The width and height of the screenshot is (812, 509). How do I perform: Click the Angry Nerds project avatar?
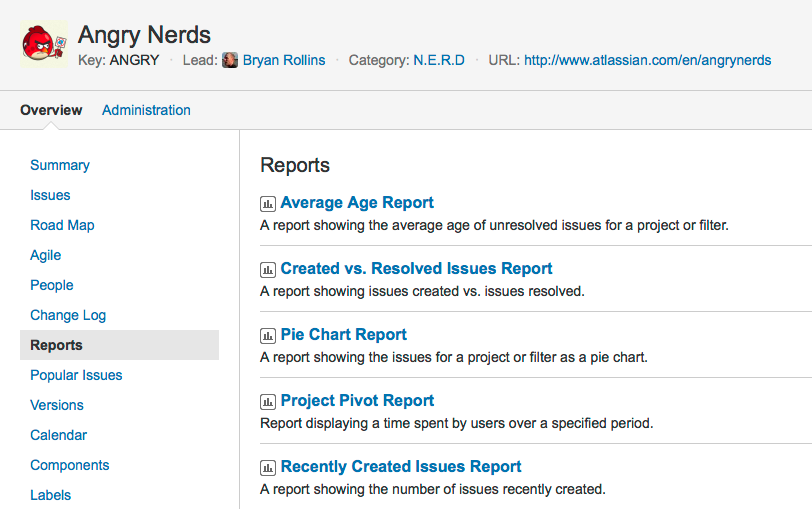click(x=44, y=44)
